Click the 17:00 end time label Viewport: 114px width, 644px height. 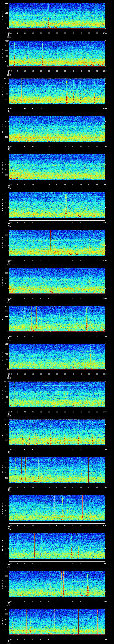pos(105,33)
